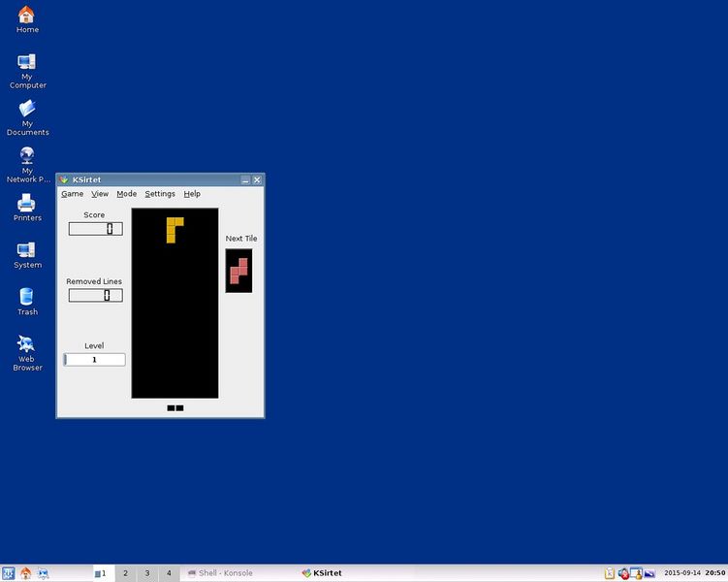The height and width of the screenshot is (582, 728).
Task: Click the home folder icon in the panel
Action: pos(25,573)
